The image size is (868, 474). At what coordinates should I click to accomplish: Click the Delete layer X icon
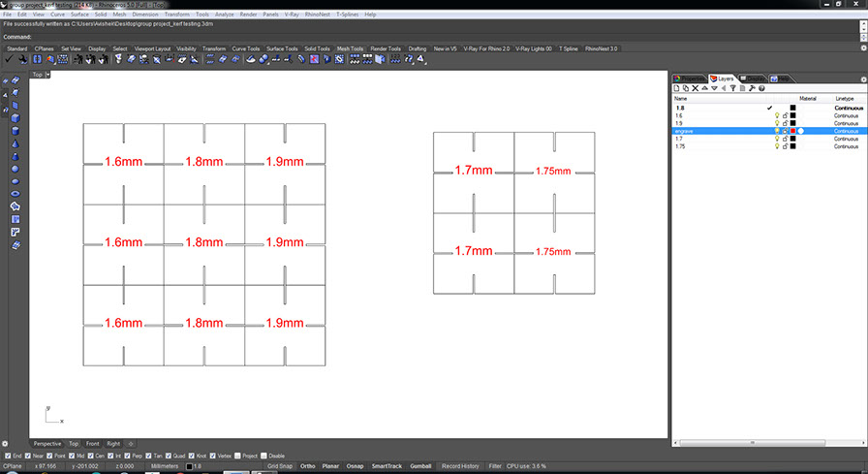pos(696,88)
